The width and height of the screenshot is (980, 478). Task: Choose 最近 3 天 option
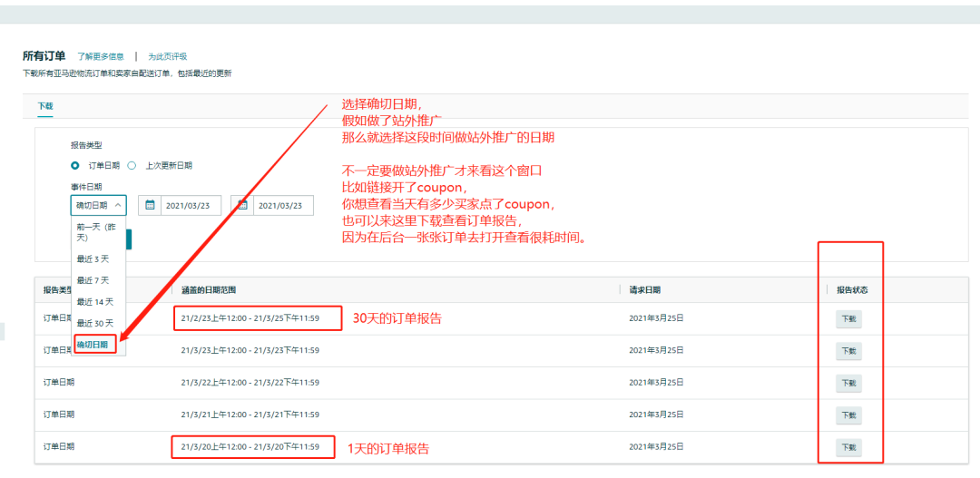click(95, 259)
